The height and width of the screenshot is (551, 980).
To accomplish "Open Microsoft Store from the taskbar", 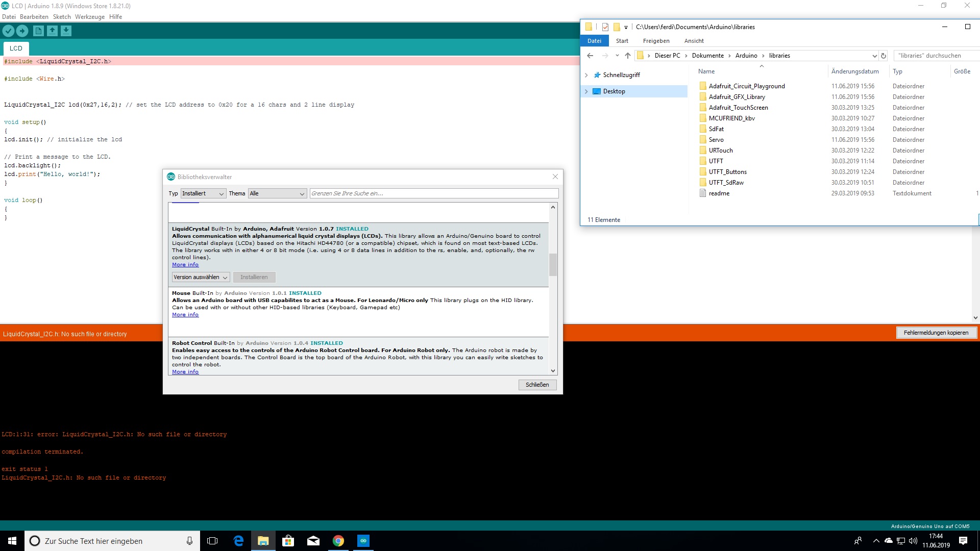I will point(288,541).
